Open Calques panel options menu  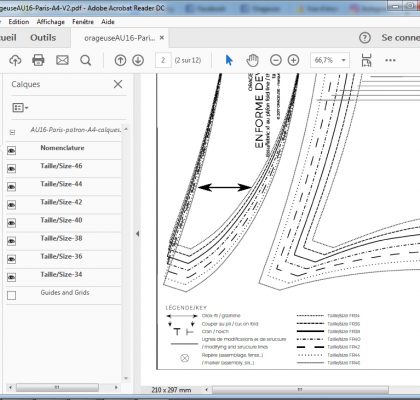tap(20, 108)
